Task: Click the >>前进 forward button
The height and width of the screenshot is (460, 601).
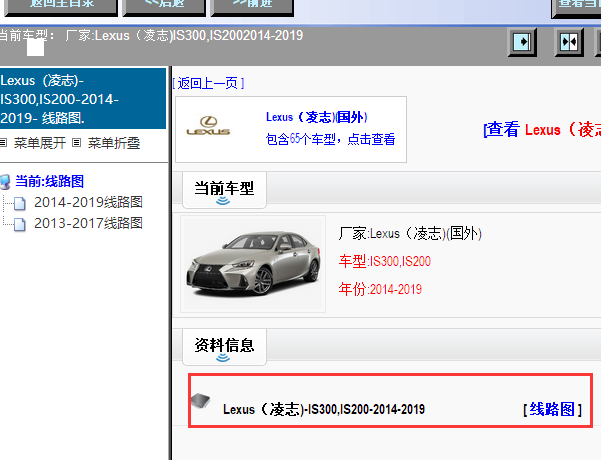Action: (x=252, y=7)
